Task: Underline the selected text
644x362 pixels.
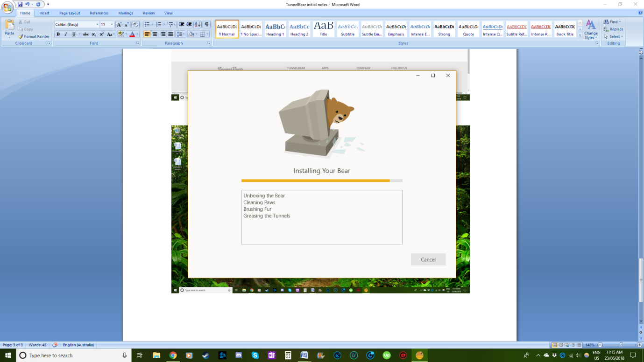Action: tap(73, 34)
